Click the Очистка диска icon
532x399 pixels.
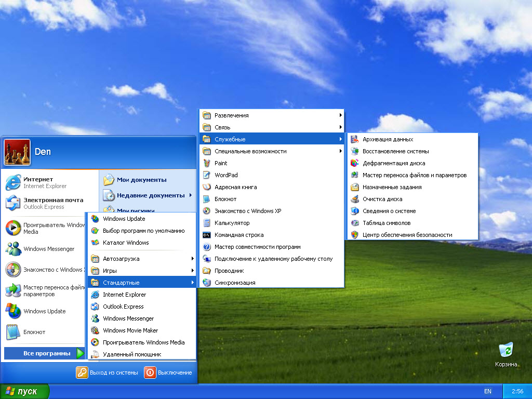point(354,199)
